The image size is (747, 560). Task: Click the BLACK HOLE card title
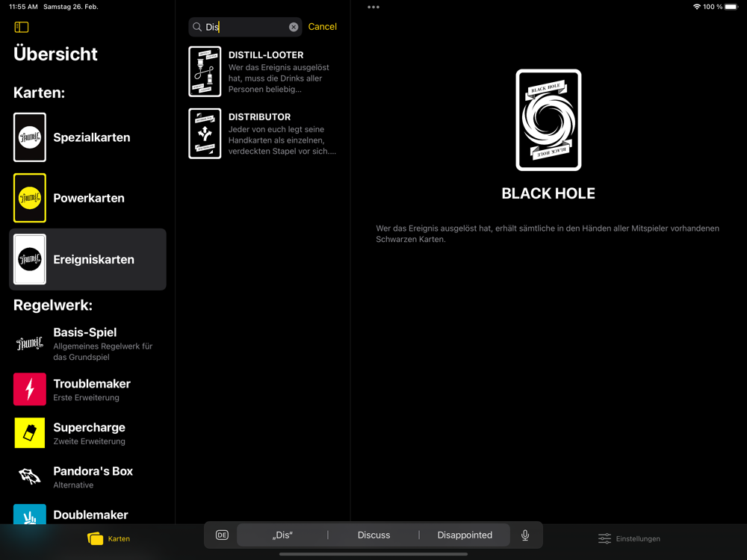click(x=548, y=193)
